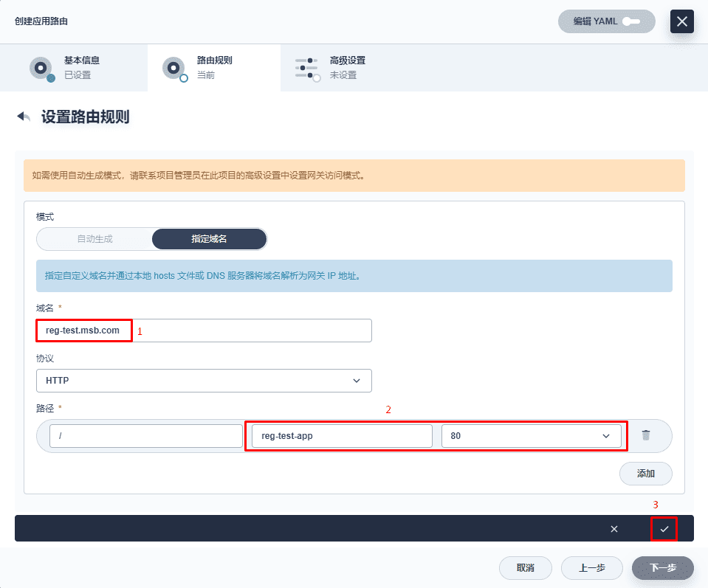
Task: Select the 路由规则 step tab
Action: [x=214, y=68]
